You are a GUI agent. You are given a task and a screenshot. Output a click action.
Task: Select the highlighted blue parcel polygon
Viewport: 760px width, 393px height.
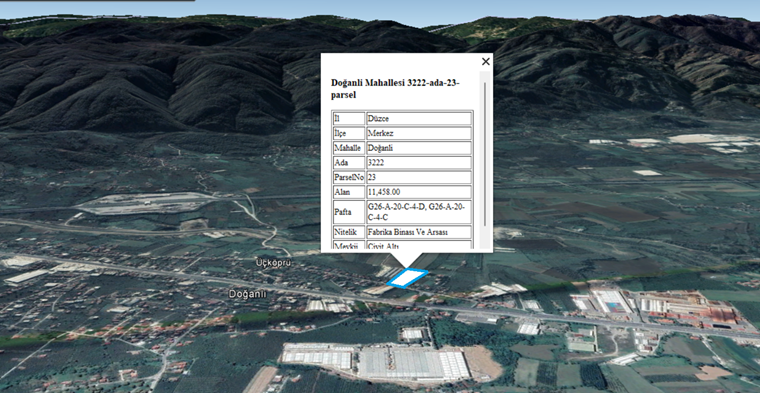407,278
